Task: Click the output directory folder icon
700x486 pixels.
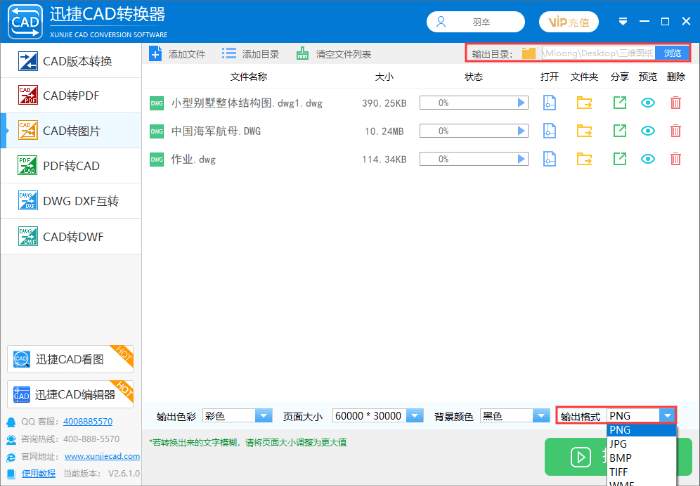Action: [x=529, y=54]
